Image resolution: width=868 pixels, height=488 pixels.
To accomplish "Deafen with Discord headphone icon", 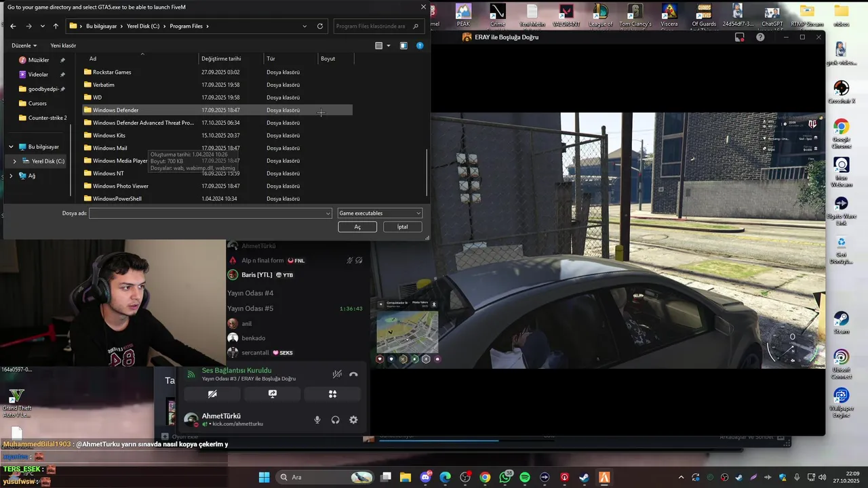I will pyautogui.click(x=335, y=420).
